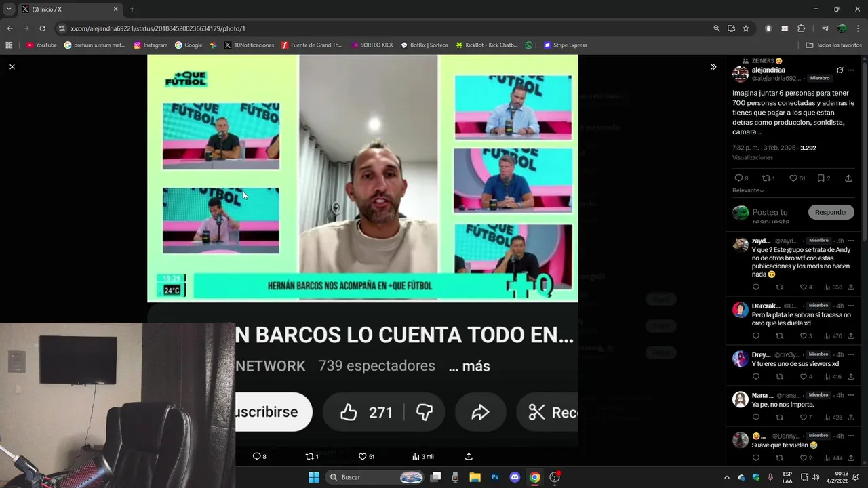Open the volume control in system tray

pos(815,477)
